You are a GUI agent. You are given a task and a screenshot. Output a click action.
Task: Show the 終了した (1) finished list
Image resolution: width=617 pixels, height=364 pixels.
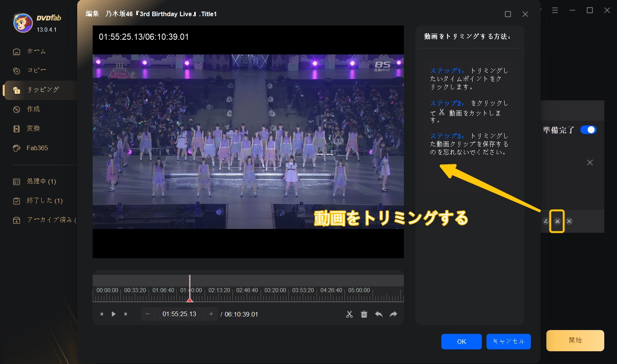[x=44, y=201]
